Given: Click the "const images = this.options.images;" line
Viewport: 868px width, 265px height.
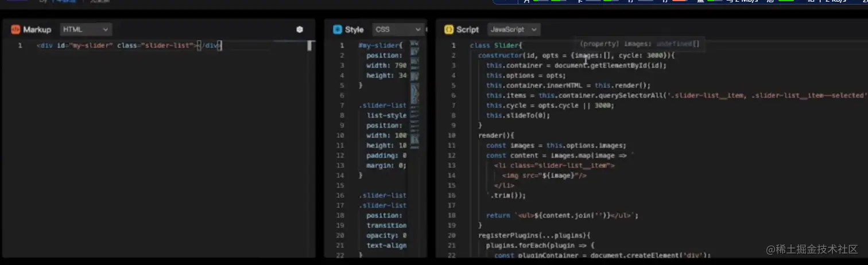Looking at the screenshot, I should (556, 146).
